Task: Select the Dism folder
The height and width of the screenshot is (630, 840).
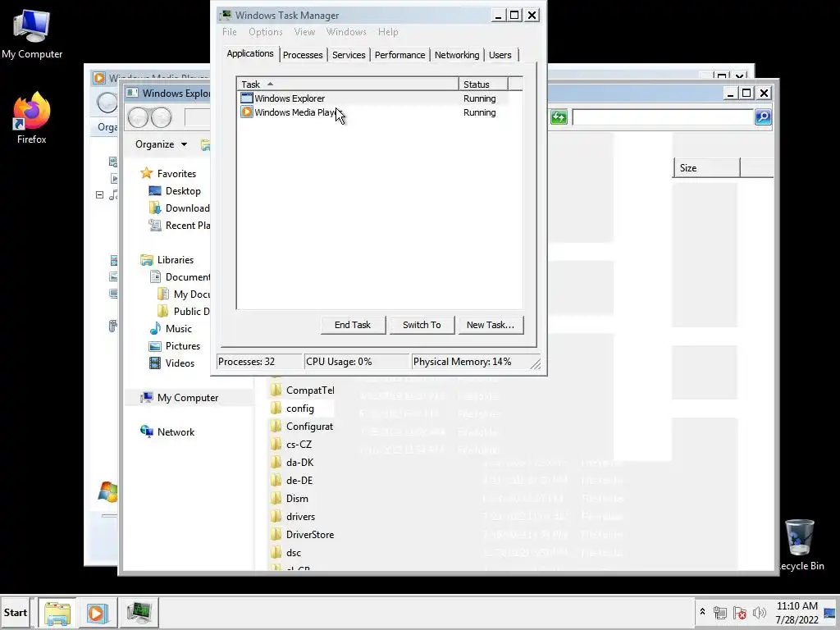Action: [x=290, y=498]
